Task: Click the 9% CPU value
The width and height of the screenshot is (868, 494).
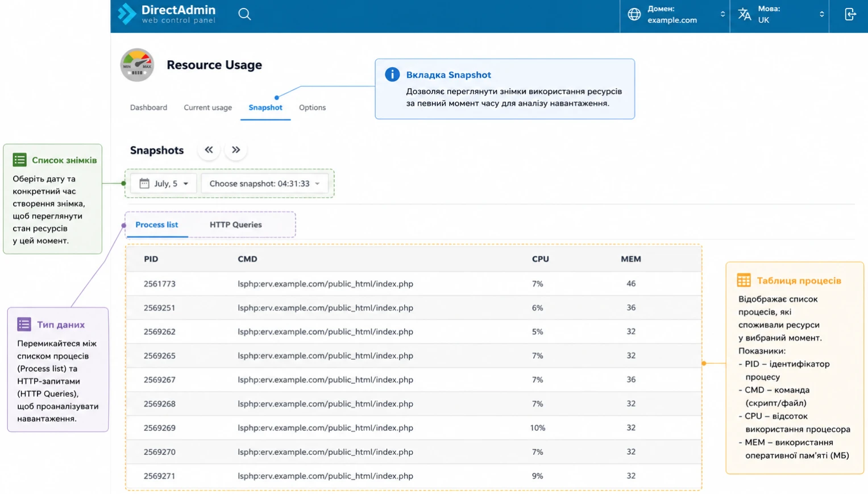Action: point(538,476)
